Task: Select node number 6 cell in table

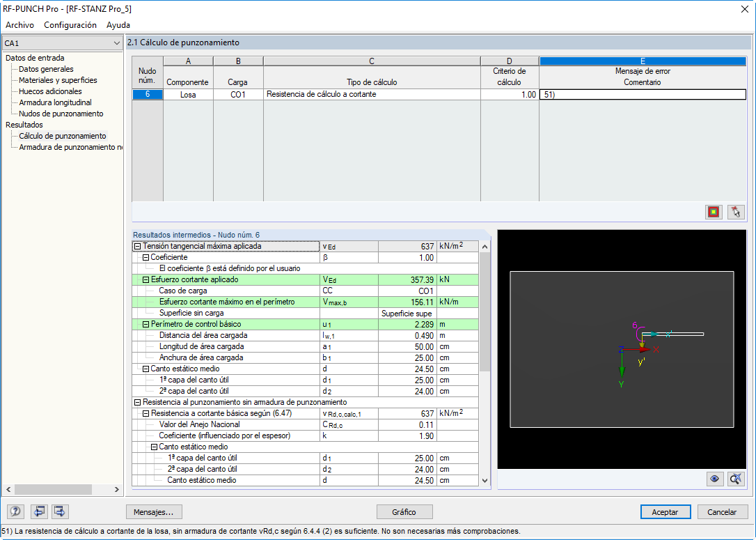Action: [148, 95]
